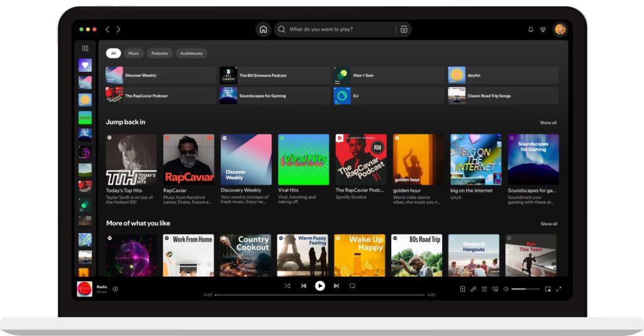Image resolution: width=644 pixels, height=336 pixels.
Task: Open the Friend Activity icon
Action: [x=543, y=30]
